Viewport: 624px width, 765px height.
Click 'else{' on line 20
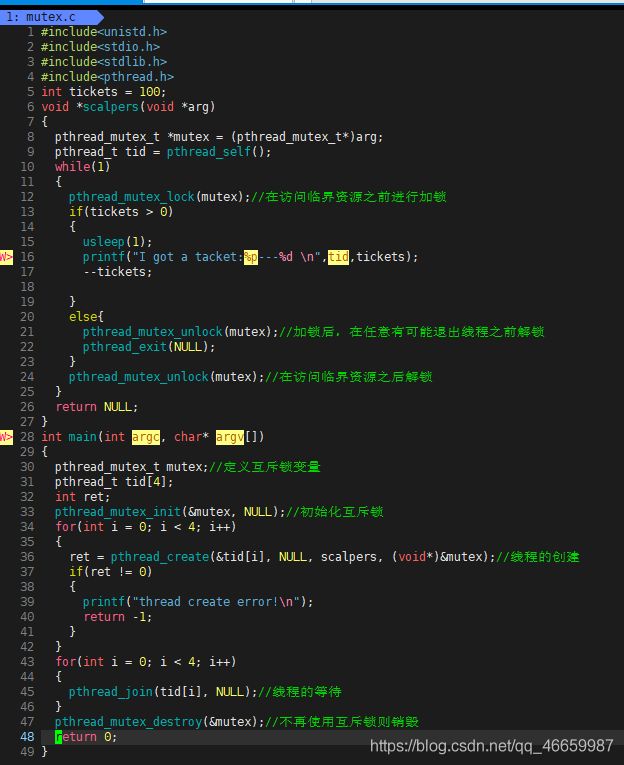click(x=86, y=317)
